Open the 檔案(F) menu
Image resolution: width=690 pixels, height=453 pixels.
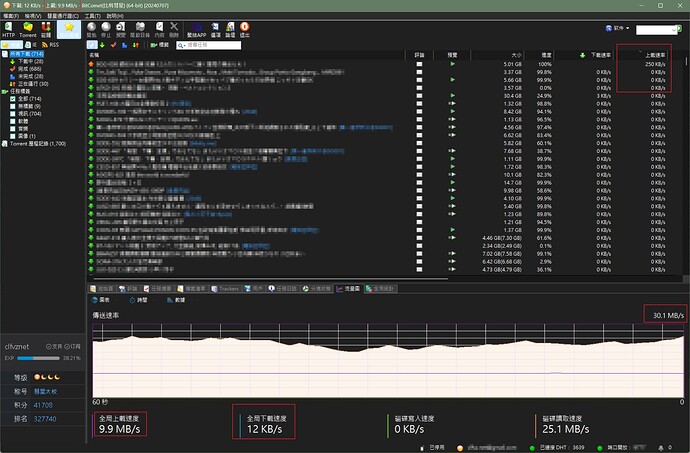[x=11, y=16]
